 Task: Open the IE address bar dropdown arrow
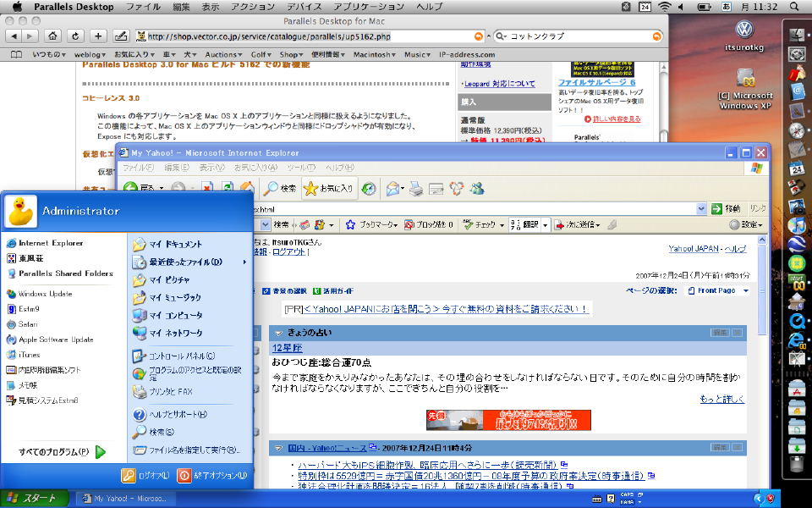click(x=701, y=209)
